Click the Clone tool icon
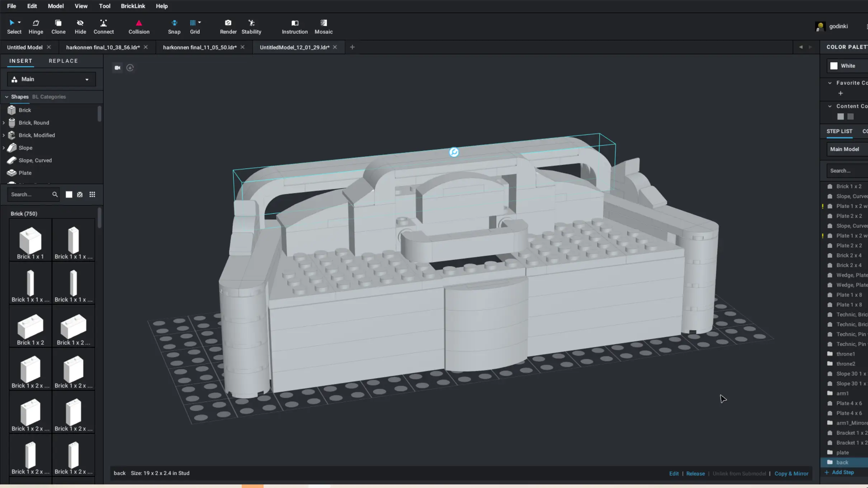 [x=58, y=23]
